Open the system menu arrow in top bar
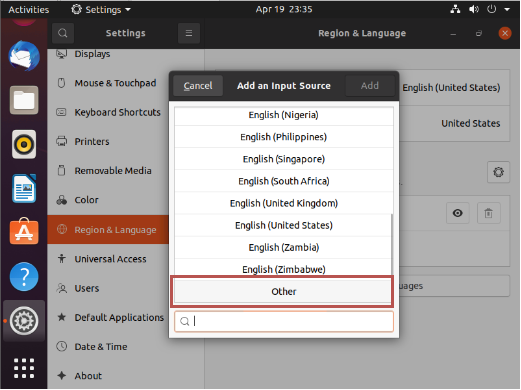The height and width of the screenshot is (390, 521). (507, 9)
